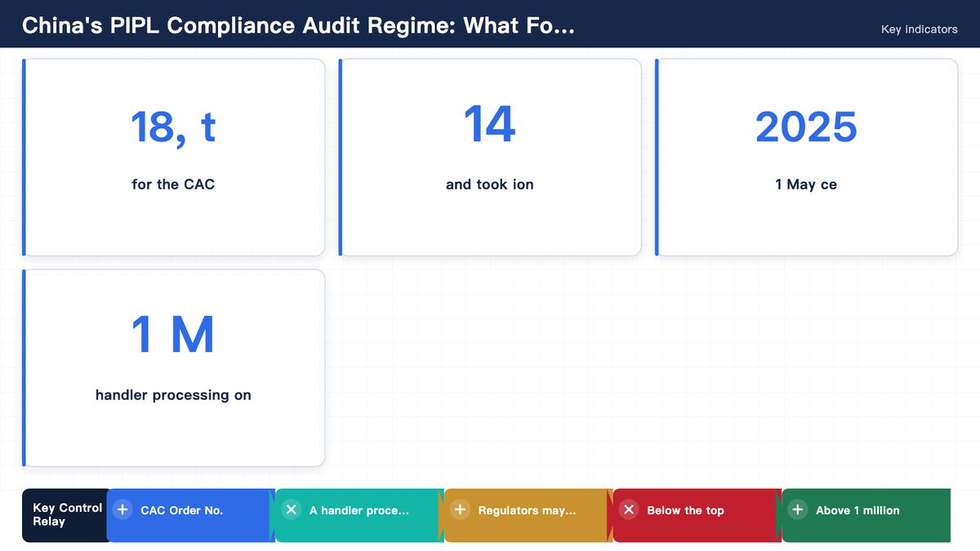980x551 pixels.
Task: Click the 'handler processing on' caption
Action: (x=173, y=395)
